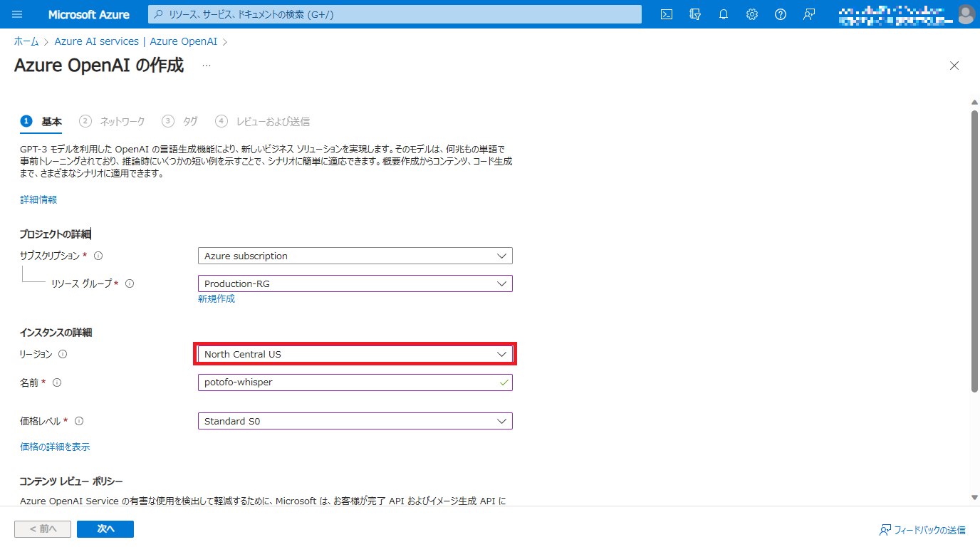
Task: Open the portal settings gear
Action: click(x=752, y=14)
